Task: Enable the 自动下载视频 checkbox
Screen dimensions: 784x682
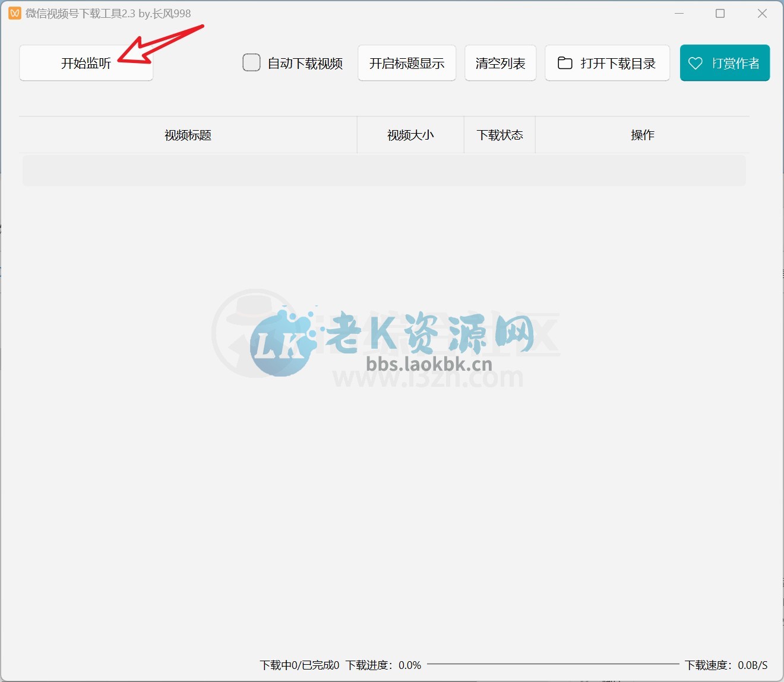Action: (x=252, y=62)
